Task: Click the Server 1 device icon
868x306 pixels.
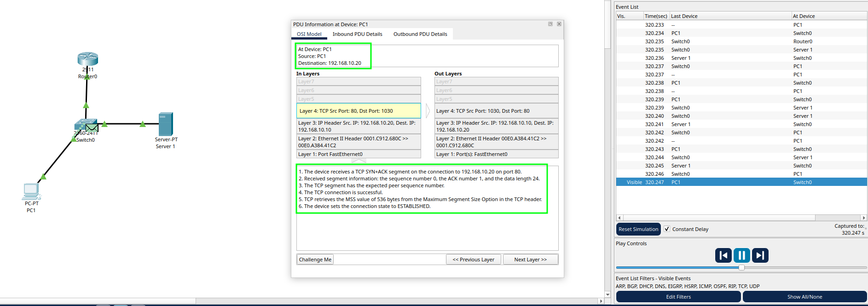Action: pos(166,124)
